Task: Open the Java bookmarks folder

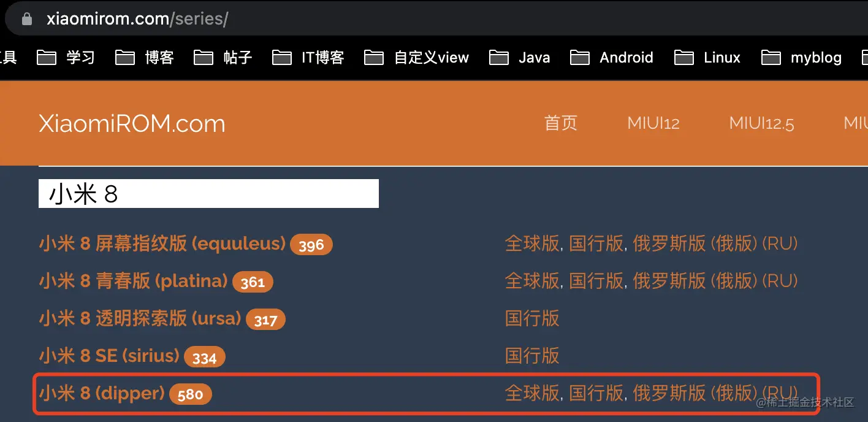Action: (x=533, y=57)
